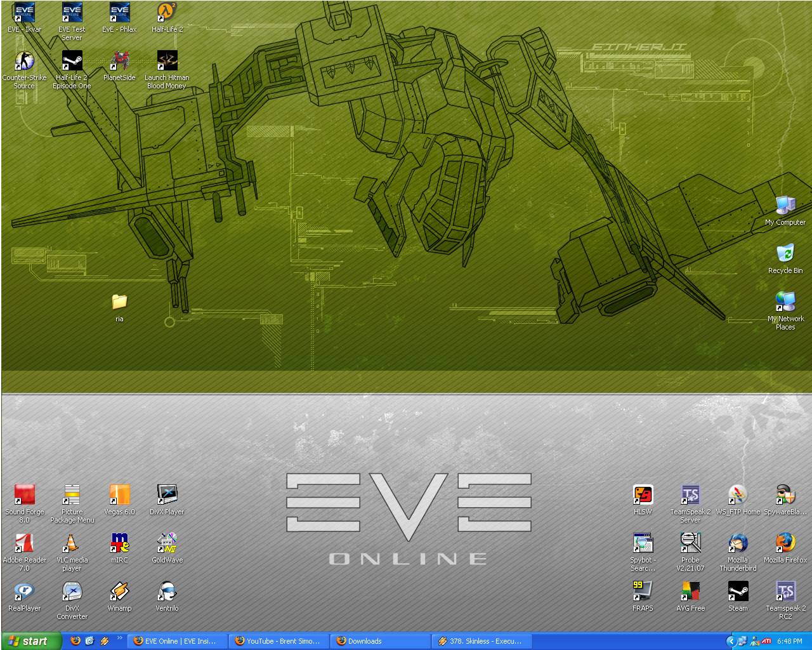Open the EVE - Ikvar desktop shortcut
Viewport: 812px width, 650px height.
(24, 18)
